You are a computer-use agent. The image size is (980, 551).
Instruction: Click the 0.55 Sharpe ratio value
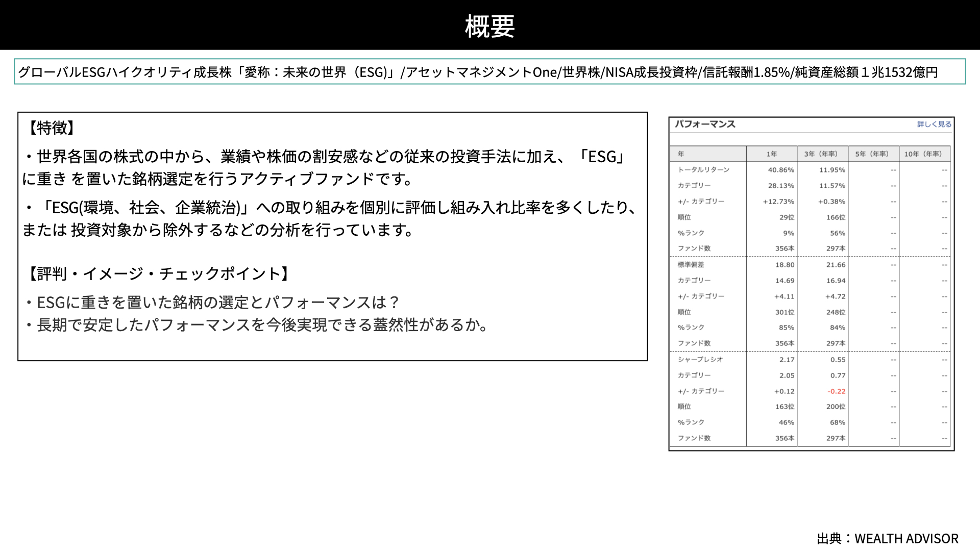838,360
